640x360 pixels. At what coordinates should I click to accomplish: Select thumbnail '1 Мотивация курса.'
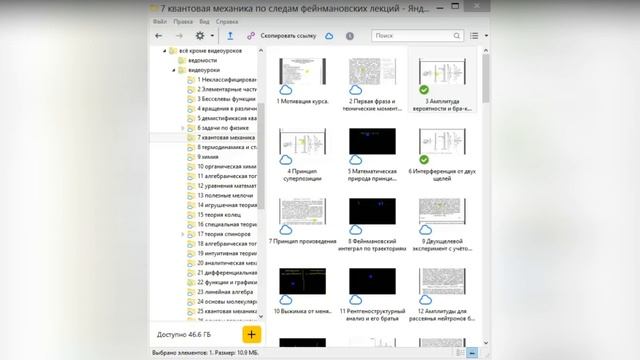pos(302,71)
